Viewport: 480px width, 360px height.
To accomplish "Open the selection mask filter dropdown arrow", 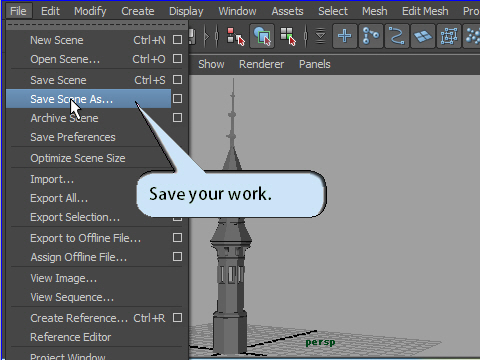I will tap(320, 36).
